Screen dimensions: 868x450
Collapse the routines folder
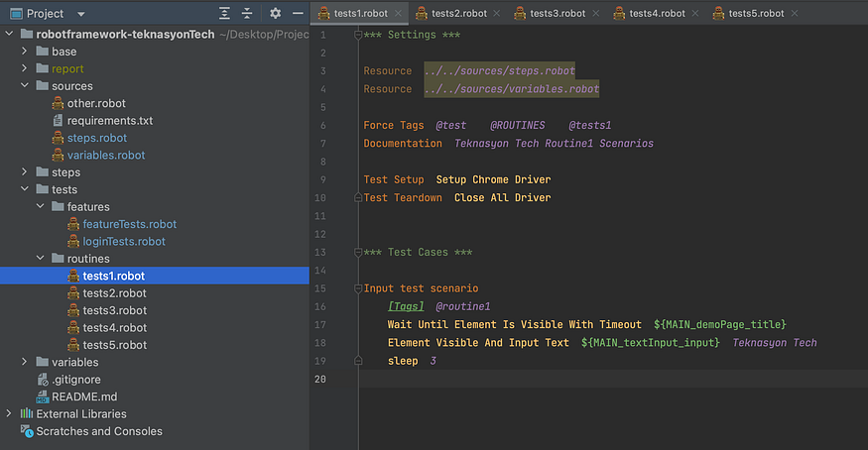pos(40,258)
